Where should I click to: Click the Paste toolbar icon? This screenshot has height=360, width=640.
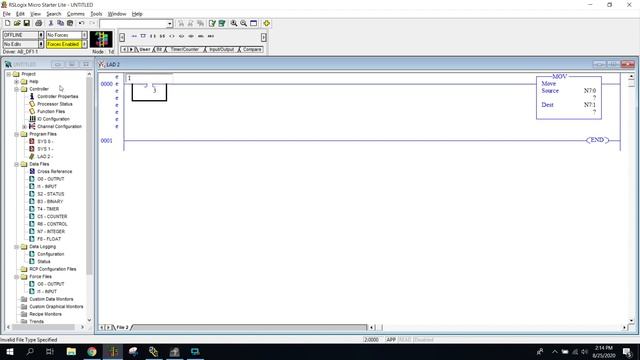(x=70, y=23)
